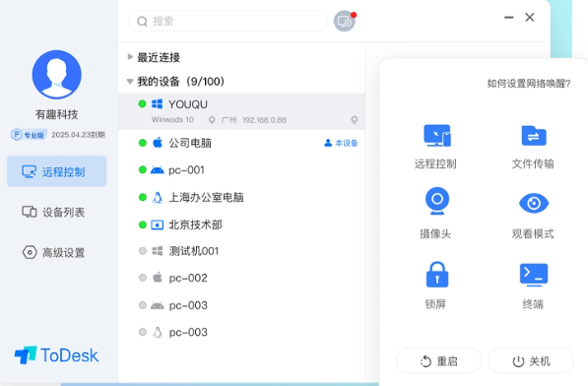Click the Restart (重启) button

pyautogui.click(x=438, y=360)
